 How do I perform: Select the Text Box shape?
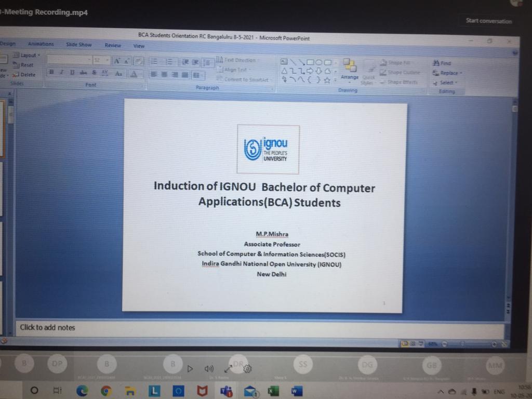click(284, 62)
